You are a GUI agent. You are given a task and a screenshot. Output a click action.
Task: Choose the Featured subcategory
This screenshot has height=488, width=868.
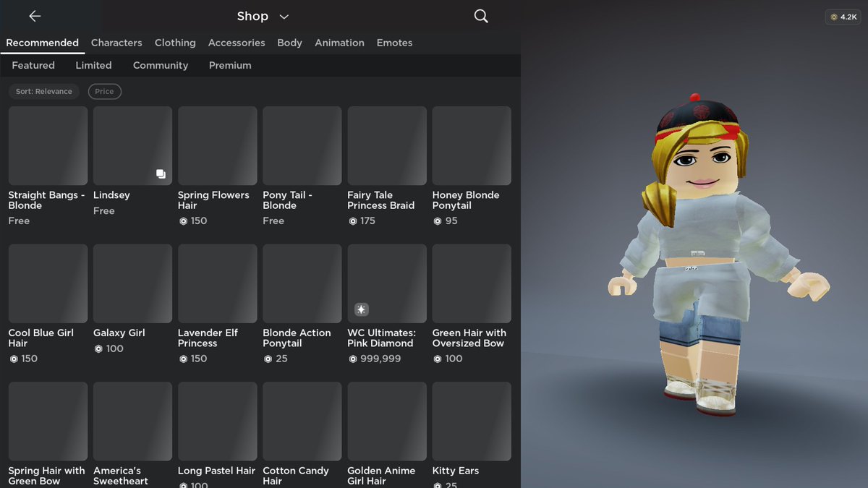pyautogui.click(x=33, y=65)
